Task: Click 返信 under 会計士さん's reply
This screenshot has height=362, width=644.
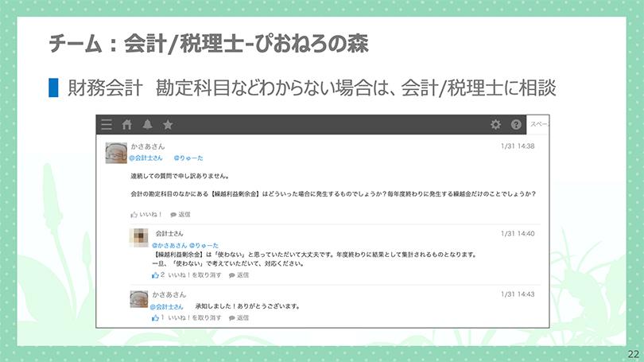Action: point(239,274)
